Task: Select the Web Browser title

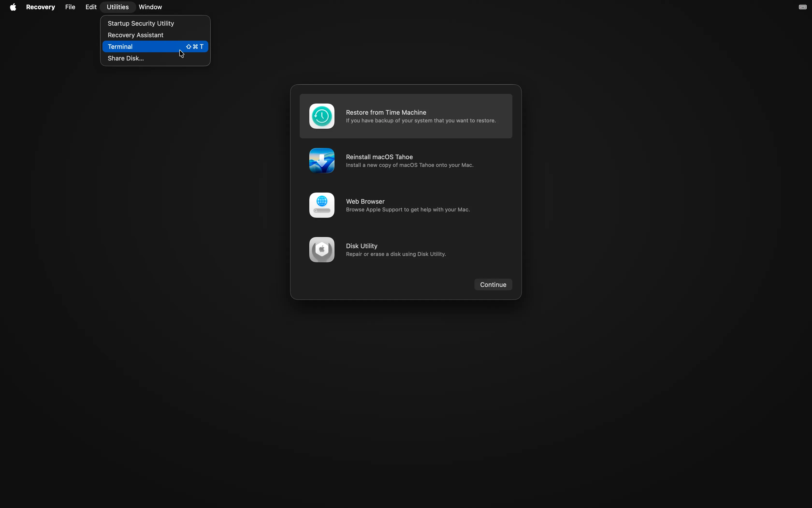Action: [365, 202]
